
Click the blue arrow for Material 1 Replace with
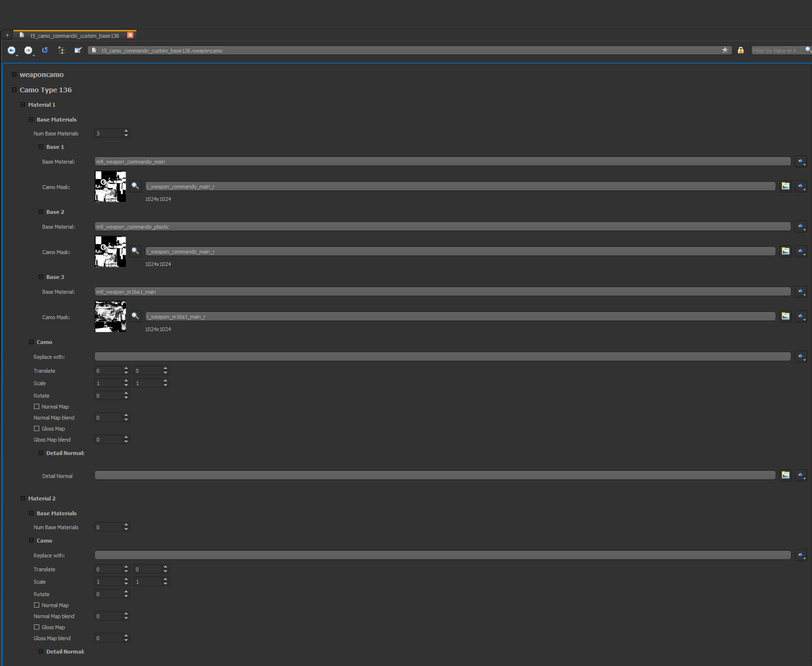click(x=801, y=356)
